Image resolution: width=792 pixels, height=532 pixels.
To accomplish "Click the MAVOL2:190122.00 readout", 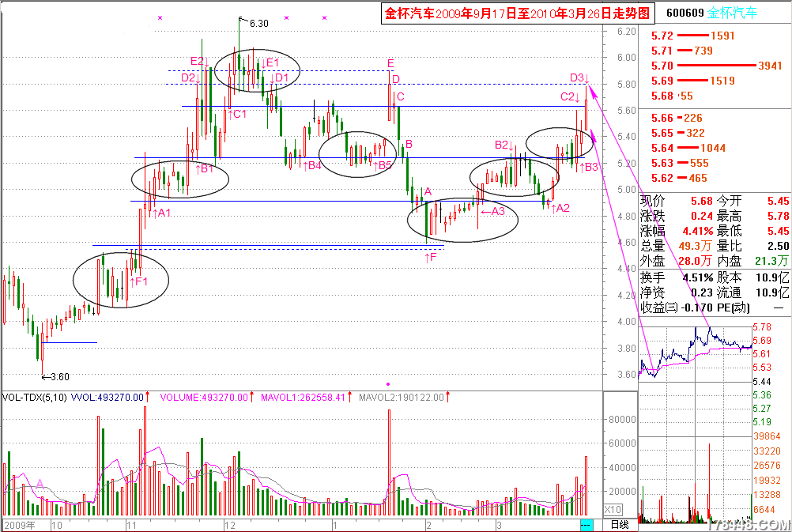I will click(401, 398).
